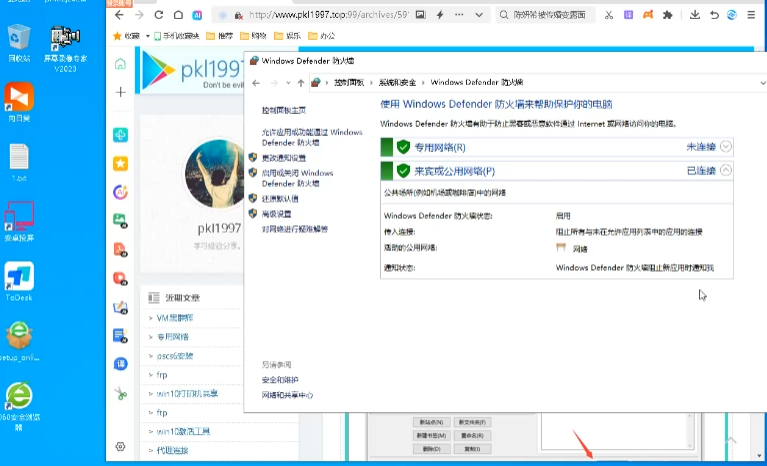
Task: Click the plus add icon in browser sidebar
Action: click(120, 92)
